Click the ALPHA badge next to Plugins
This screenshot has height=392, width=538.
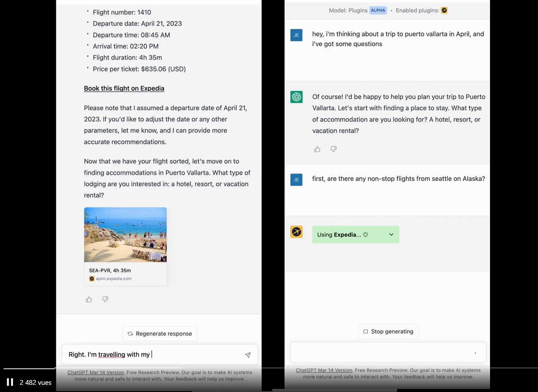(378, 10)
